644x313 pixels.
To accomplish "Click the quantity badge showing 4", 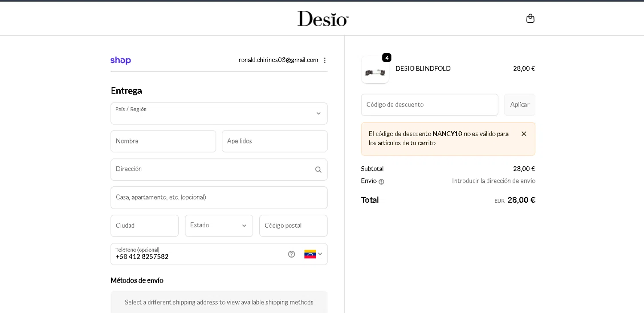I will [x=387, y=58].
